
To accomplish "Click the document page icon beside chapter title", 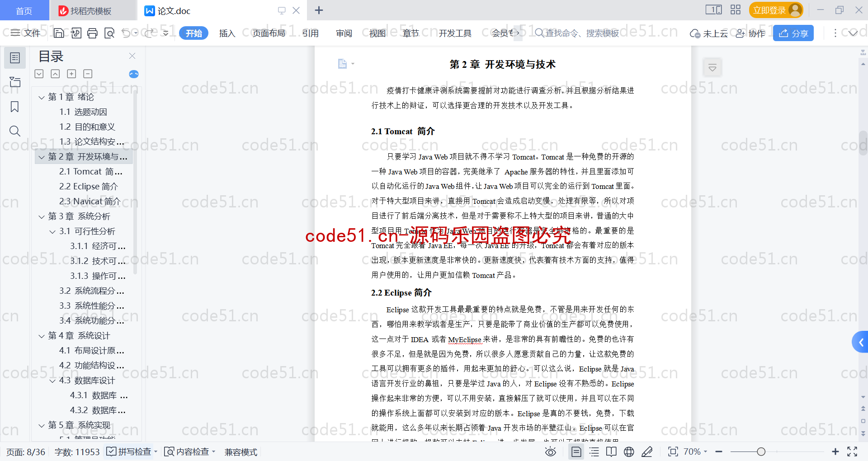I will [x=342, y=64].
